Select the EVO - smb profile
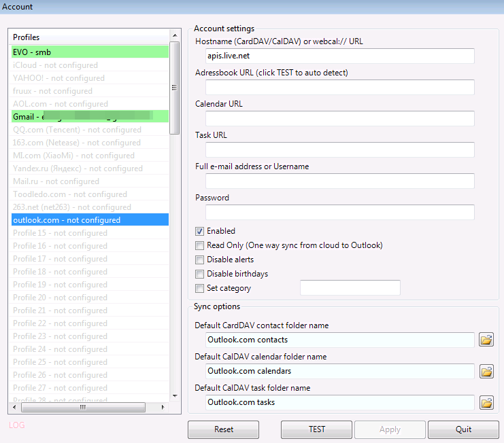The image size is (504, 443). 90,52
